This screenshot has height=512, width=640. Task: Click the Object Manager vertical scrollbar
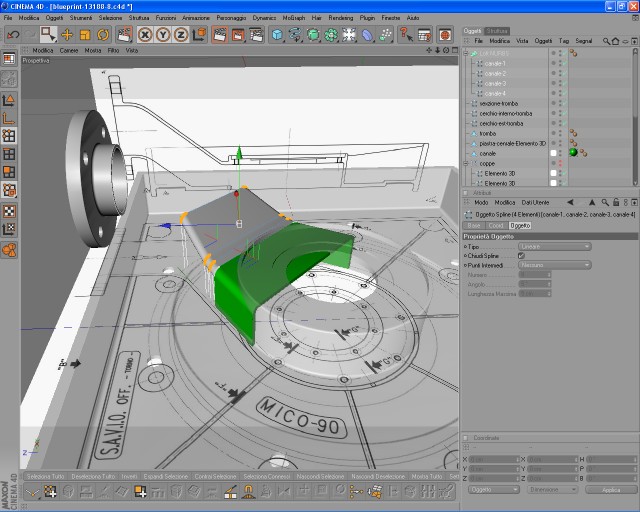[635, 116]
